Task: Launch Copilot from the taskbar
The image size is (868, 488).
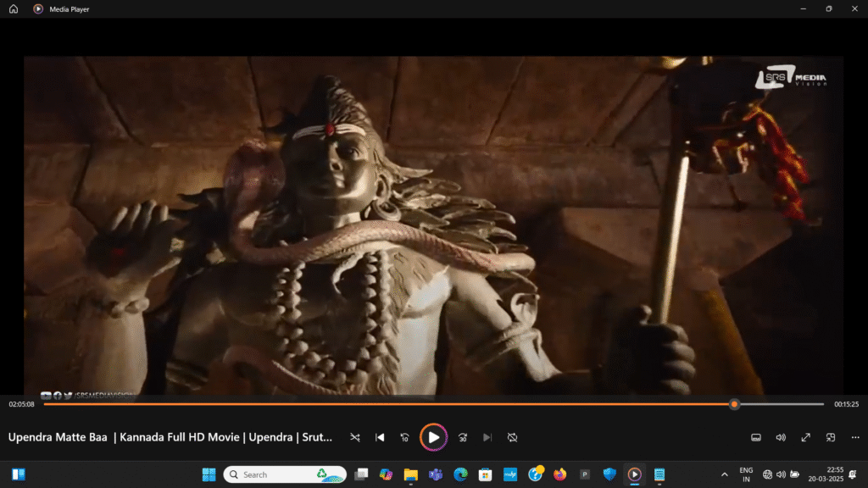Action: coord(386,474)
